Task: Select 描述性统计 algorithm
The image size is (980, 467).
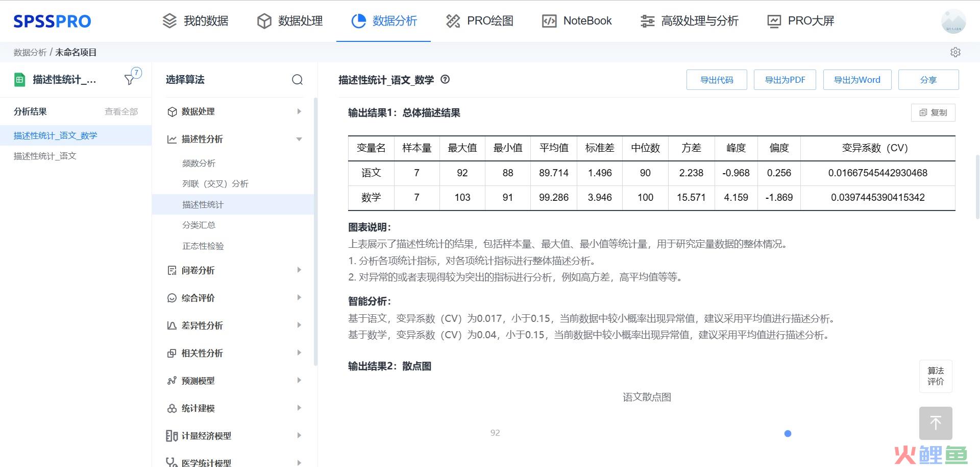Action: click(233, 204)
